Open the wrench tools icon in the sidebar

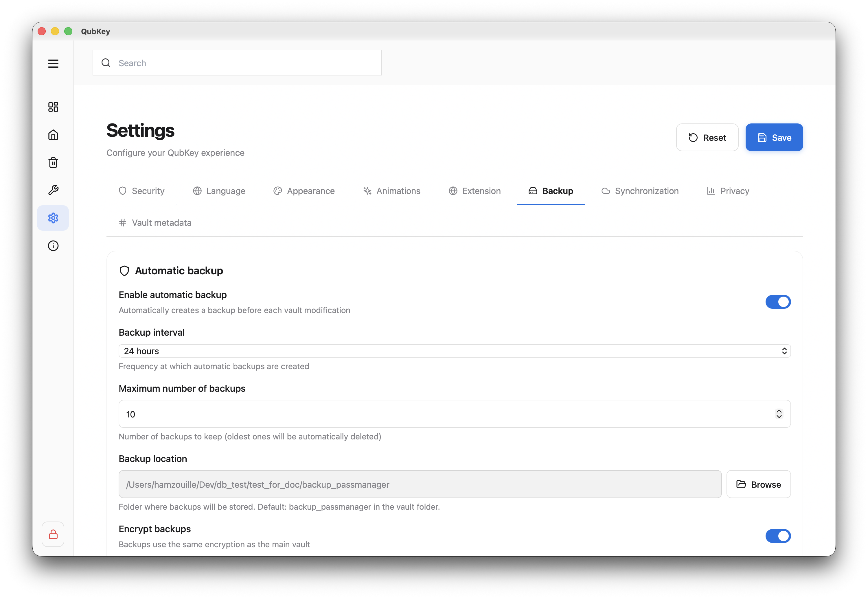(53, 190)
